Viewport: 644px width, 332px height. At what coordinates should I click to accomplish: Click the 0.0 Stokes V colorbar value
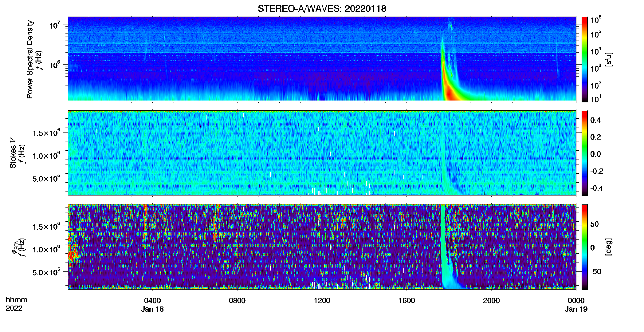(x=595, y=154)
